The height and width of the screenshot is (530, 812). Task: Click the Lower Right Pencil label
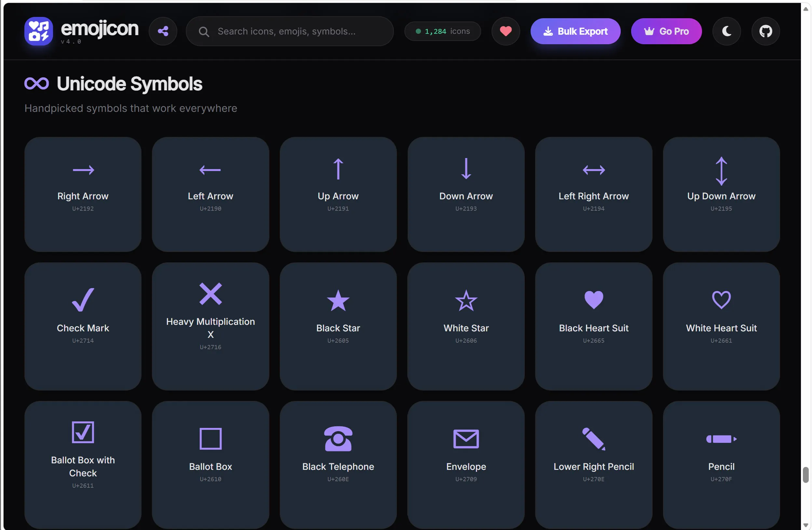(594, 466)
